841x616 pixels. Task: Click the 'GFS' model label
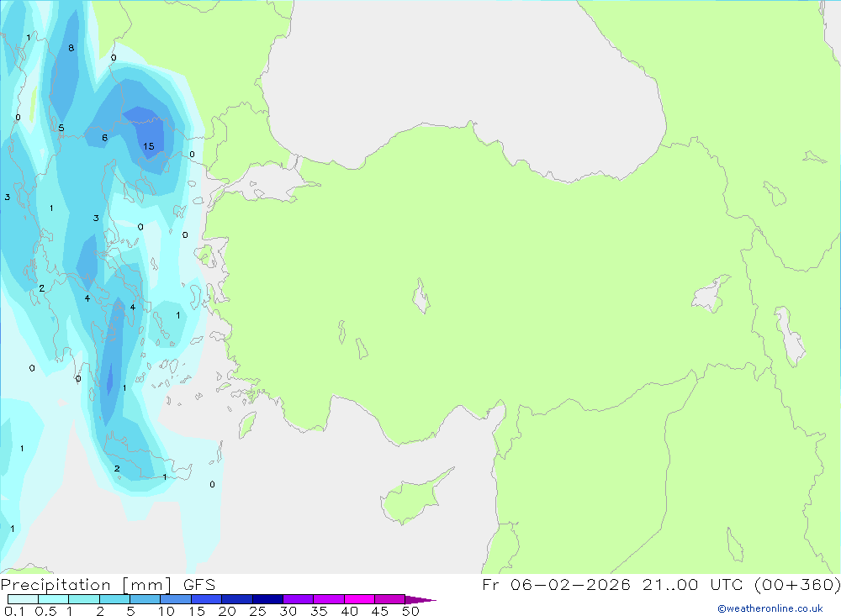199,585
